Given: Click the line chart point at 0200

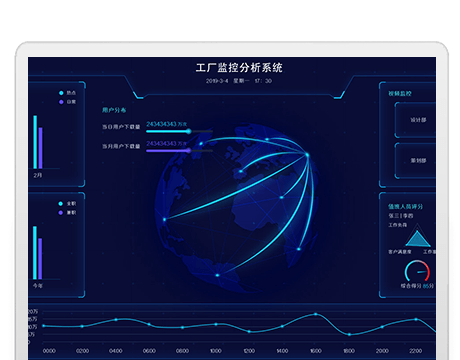Looking at the screenshot, I should [82, 326].
